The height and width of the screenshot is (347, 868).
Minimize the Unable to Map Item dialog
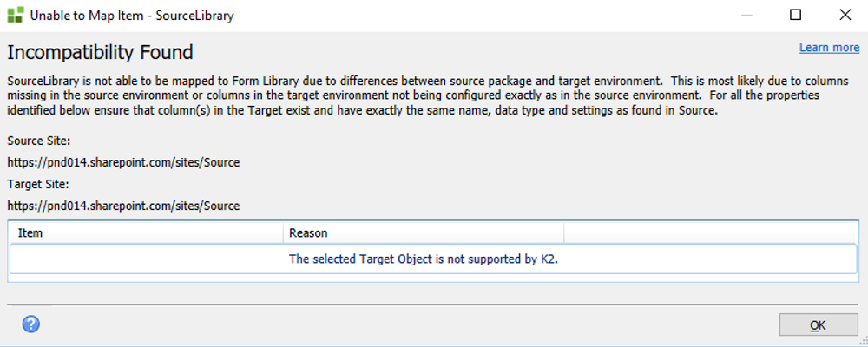pyautogui.click(x=747, y=16)
